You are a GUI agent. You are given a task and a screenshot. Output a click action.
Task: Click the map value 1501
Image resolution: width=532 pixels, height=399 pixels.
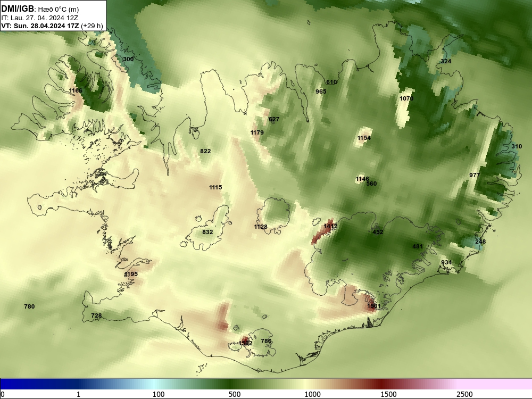point(374,306)
